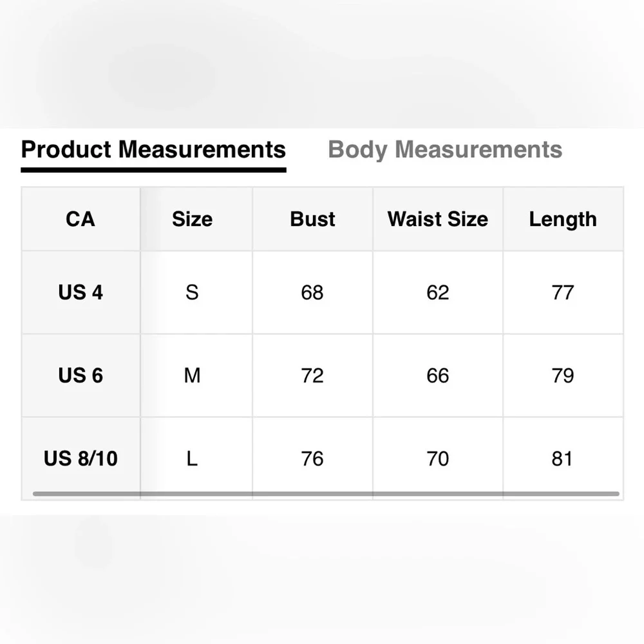Select the US 4 row label

[x=80, y=292]
